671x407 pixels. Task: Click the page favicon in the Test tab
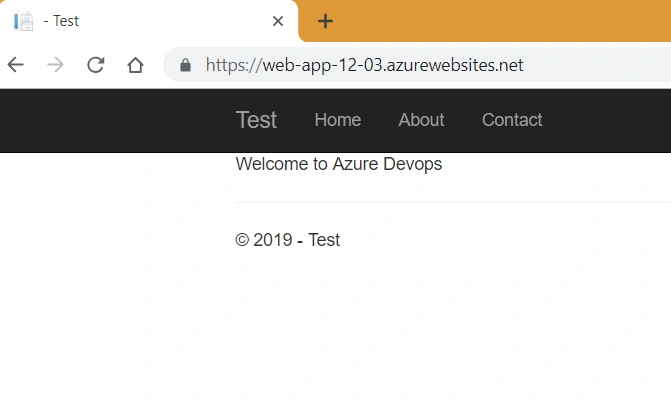click(x=23, y=21)
